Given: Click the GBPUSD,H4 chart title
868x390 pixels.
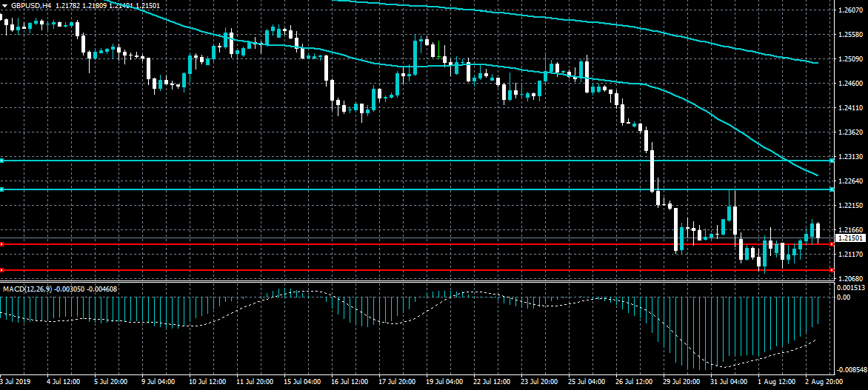Looking at the screenshot, I should coord(31,5).
